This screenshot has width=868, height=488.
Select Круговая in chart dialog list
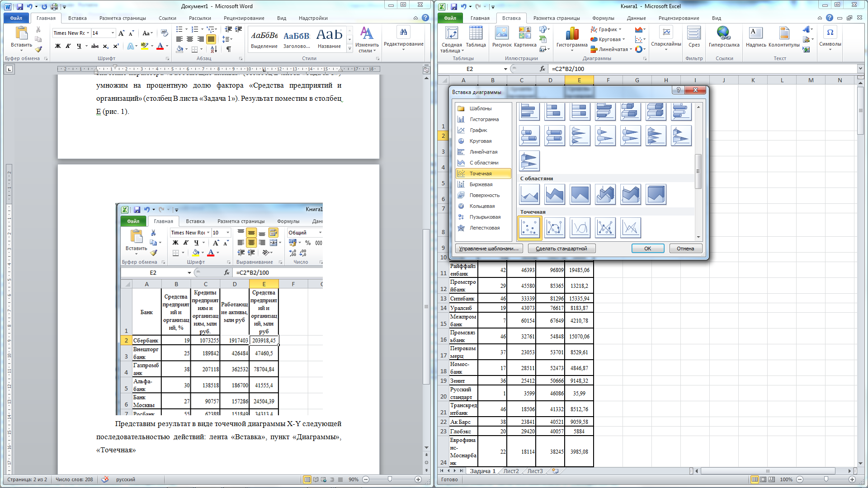click(483, 141)
